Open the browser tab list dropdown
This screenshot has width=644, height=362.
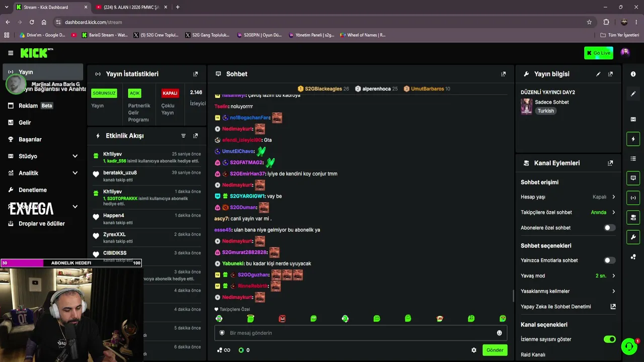[x=7, y=7]
